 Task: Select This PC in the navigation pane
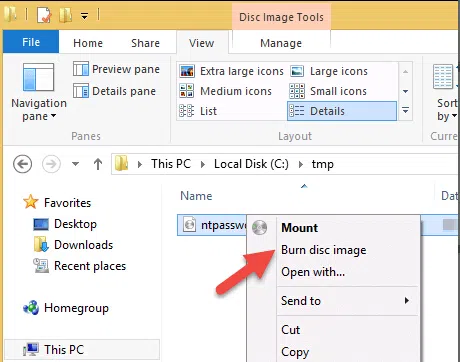coord(82,350)
